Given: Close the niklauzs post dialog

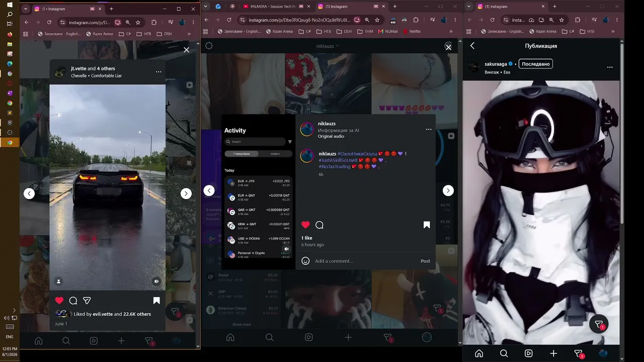Looking at the screenshot, I should [x=448, y=47].
